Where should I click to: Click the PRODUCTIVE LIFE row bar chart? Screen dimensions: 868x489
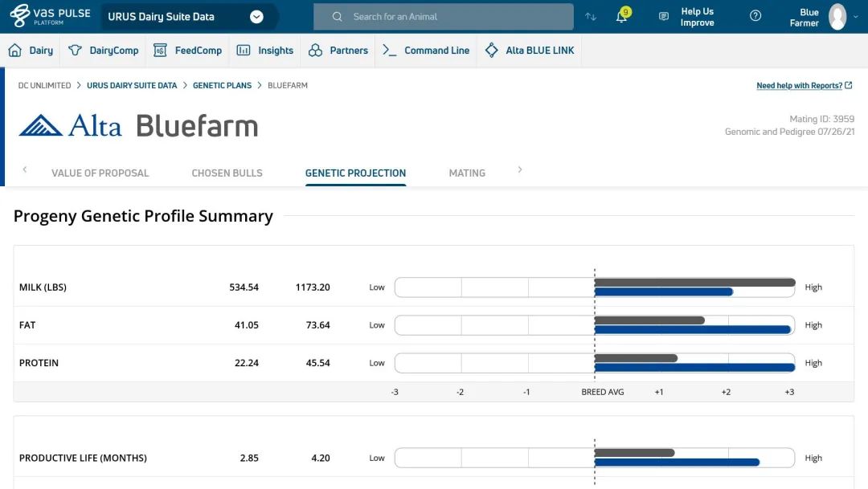coord(595,458)
